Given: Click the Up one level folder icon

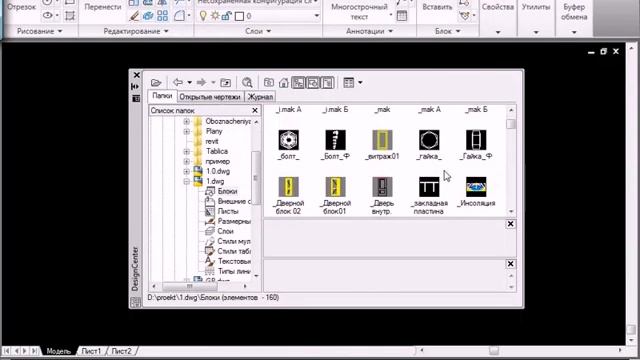Looking at the screenshot, I should (226, 82).
